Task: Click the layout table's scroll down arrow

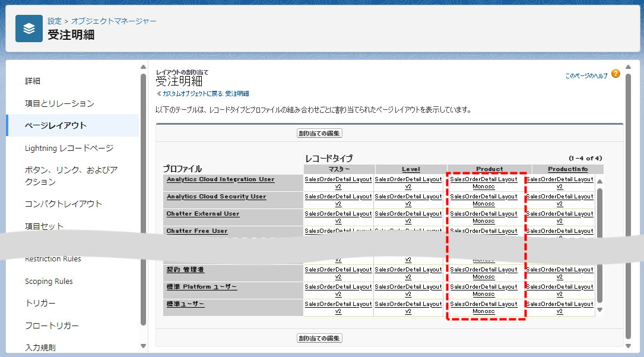Action: point(599,309)
